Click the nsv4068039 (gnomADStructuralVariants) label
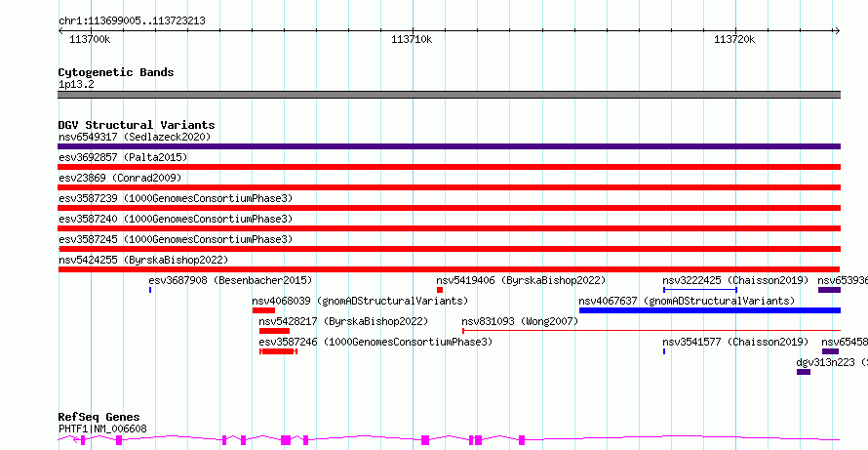868x450 pixels. (x=360, y=301)
